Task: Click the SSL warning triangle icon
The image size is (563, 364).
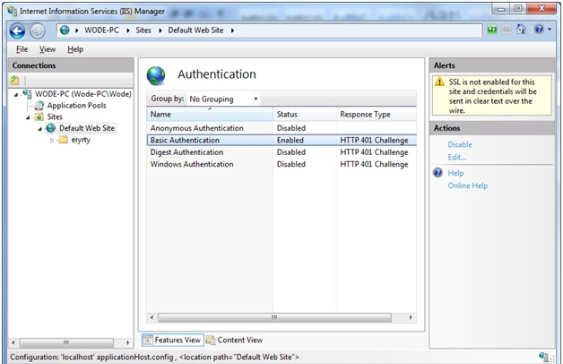Action: [439, 82]
